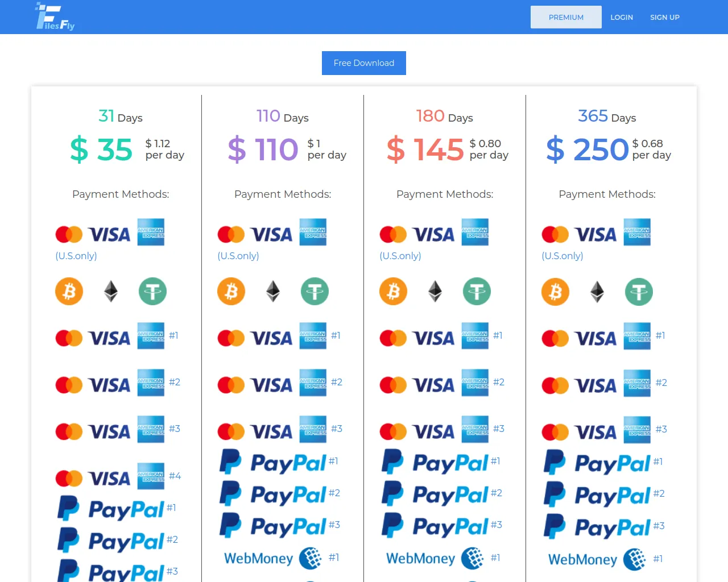Select Ethereum icon in 31 Days plan
Screen dimensions: 728x582
click(111, 292)
